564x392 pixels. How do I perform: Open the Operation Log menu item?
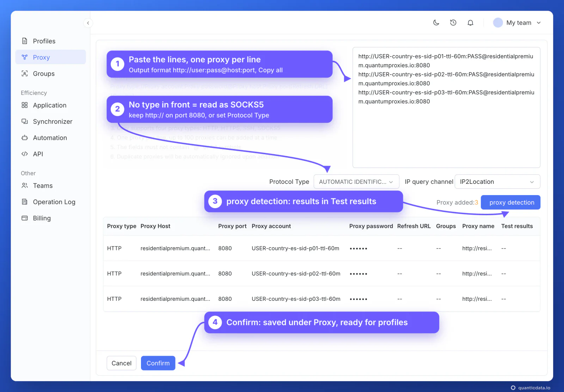[x=50, y=201]
